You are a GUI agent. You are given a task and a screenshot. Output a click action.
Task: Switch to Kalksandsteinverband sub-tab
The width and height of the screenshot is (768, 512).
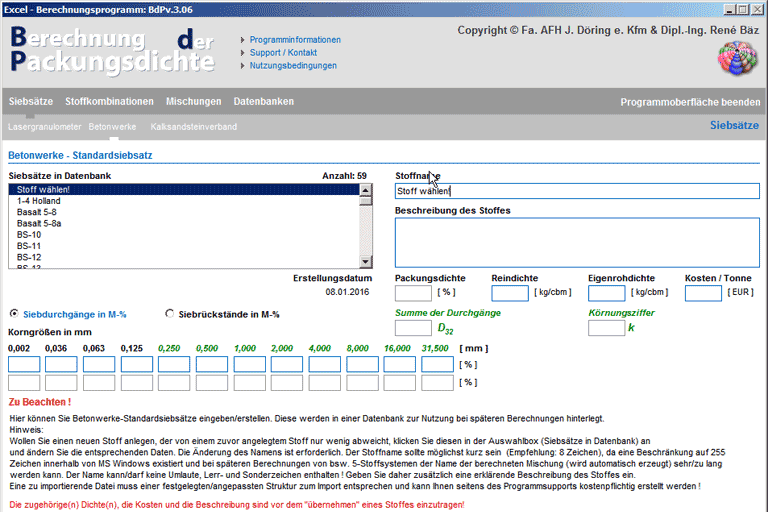(x=193, y=127)
